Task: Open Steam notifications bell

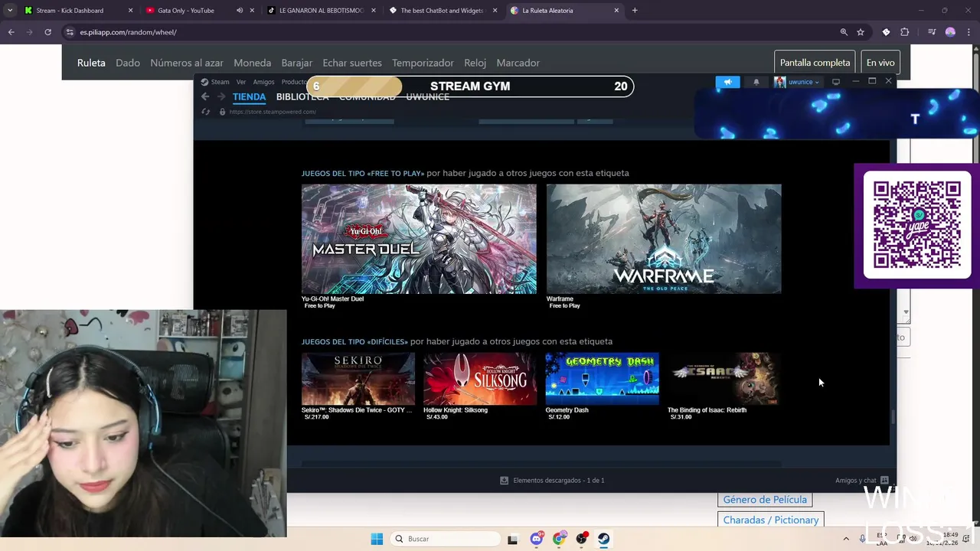Action: (756, 82)
